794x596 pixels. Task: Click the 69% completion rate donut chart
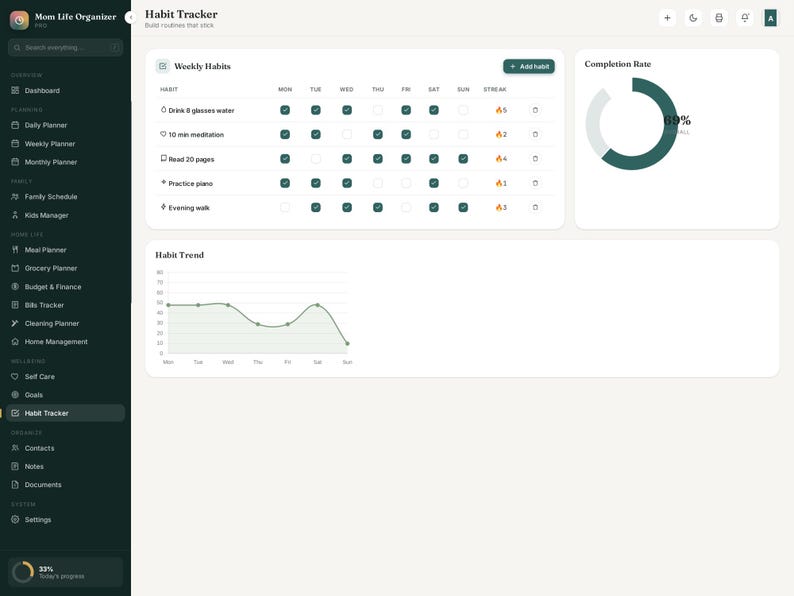[632, 124]
